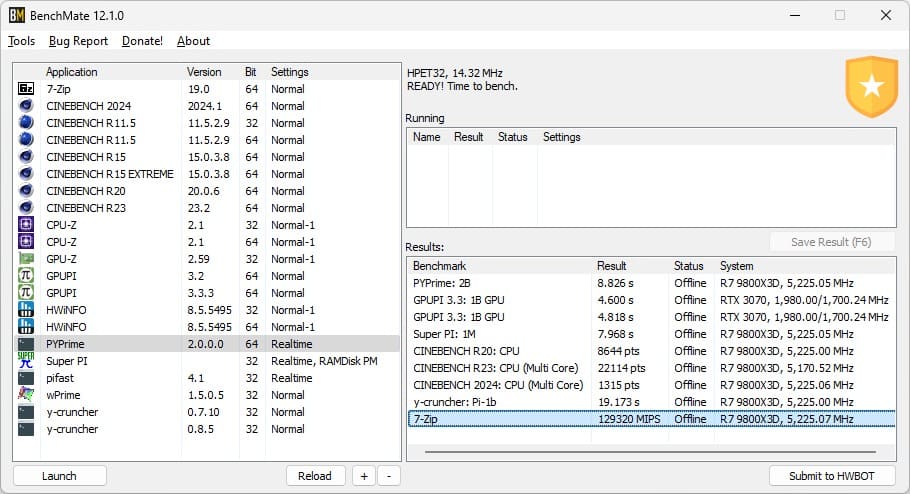910x494 pixels.
Task: Click the Bit column header
Action: pyautogui.click(x=252, y=72)
